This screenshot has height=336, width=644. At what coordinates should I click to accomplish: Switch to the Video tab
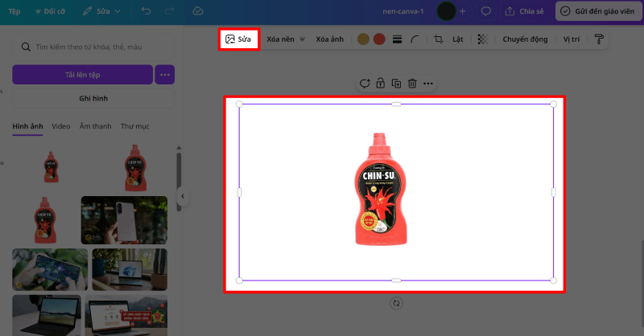(60, 126)
